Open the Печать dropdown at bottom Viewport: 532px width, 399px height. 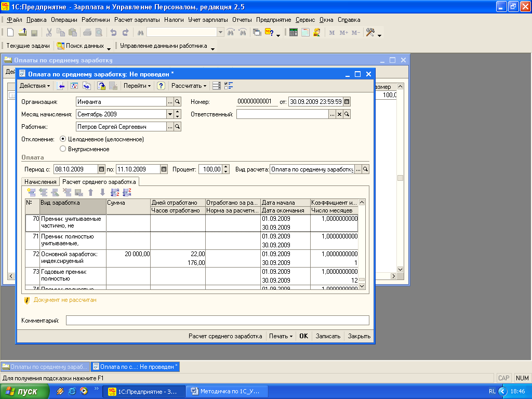pos(281,336)
